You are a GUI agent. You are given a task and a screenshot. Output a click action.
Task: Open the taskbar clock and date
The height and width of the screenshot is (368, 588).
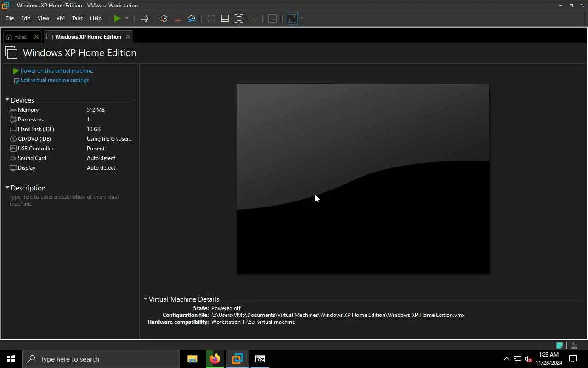(x=549, y=359)
